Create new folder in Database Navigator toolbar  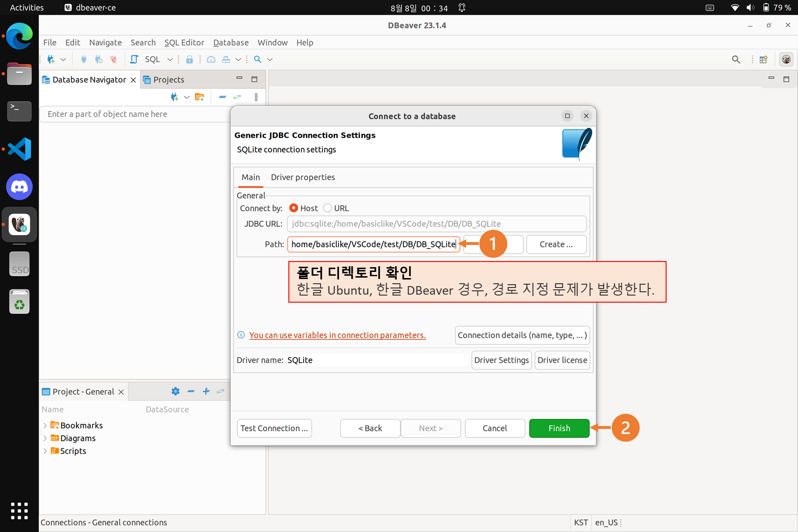click(199, 97)
